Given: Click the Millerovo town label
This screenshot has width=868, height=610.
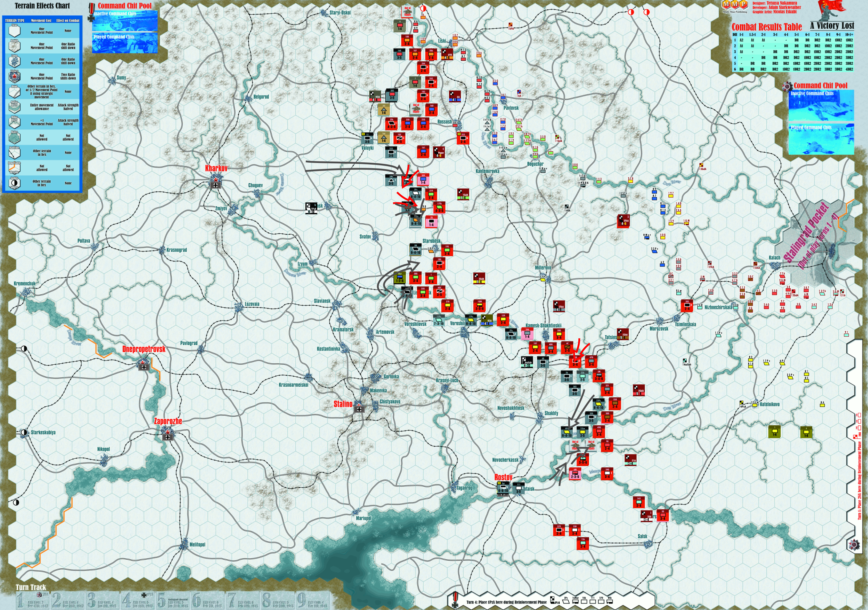Looking at the screenshot, I should click(x=543, y=267).
